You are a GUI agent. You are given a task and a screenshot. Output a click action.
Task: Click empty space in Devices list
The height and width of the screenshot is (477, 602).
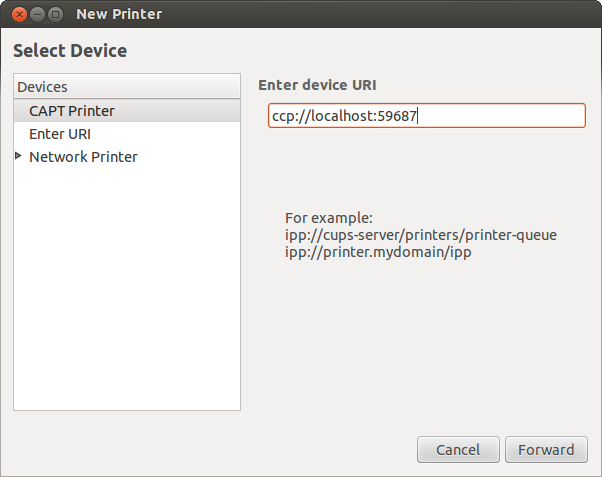tap(127, 288)
